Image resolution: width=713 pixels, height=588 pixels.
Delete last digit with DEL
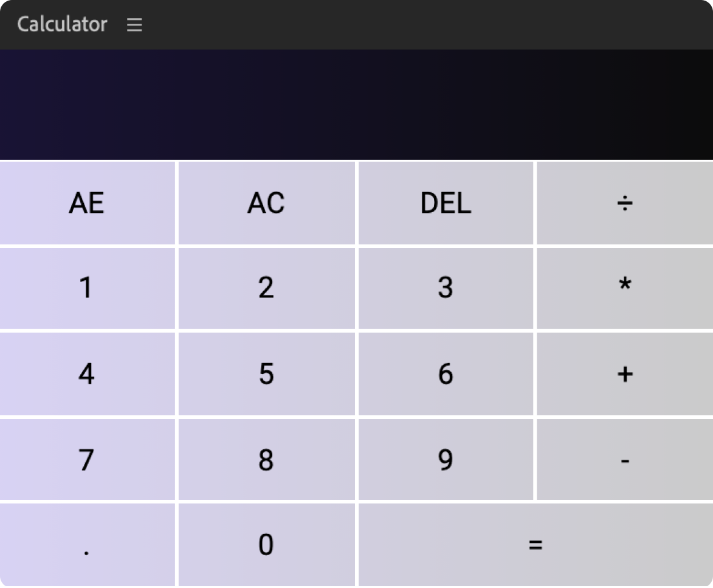[x=446, y=203]
